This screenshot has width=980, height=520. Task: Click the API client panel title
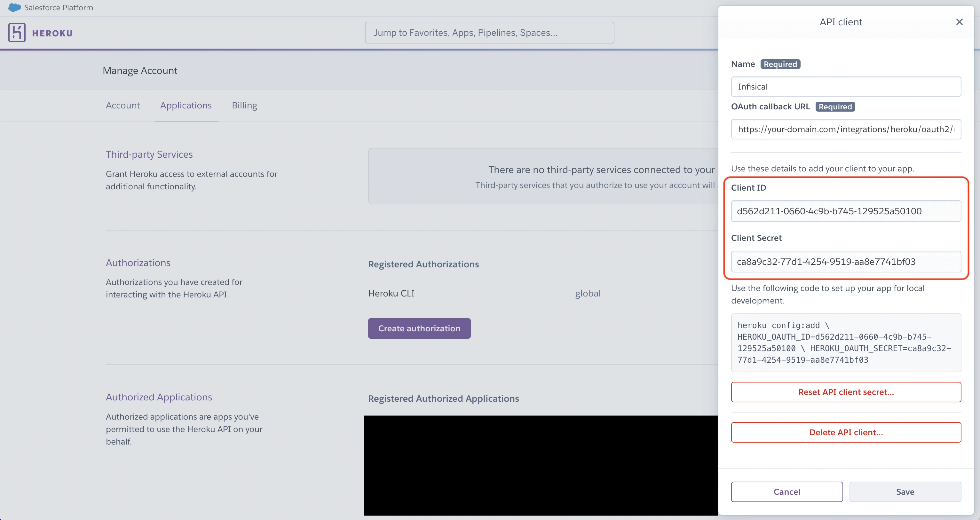tap(841, 22)
